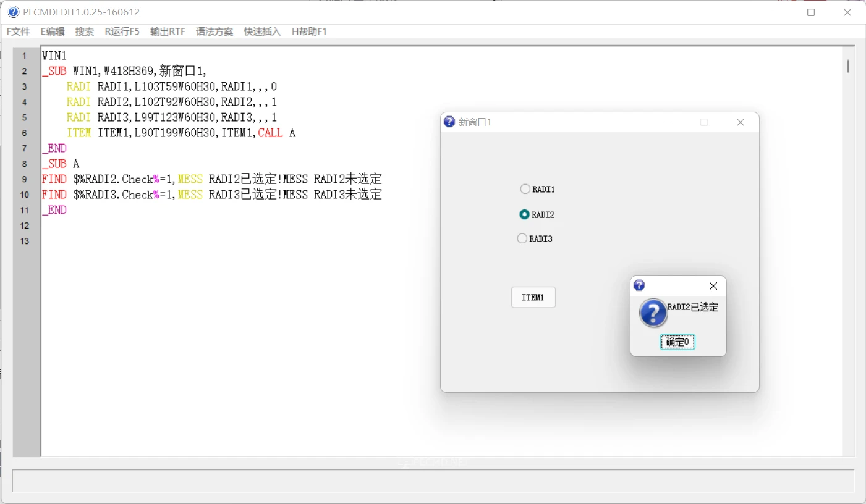The width and height of the screenshot is (866, 504).
Task: Select the RADI2 radio button
Action: click(x=537, y=214)
